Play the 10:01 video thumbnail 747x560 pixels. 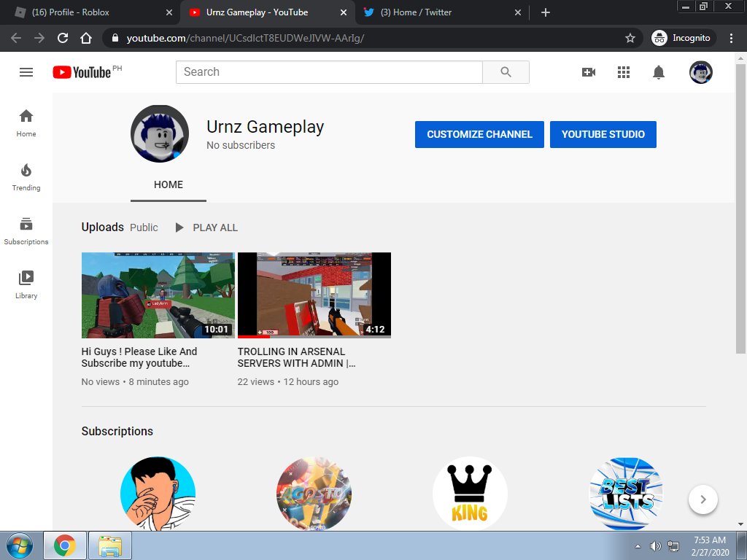click(158, 295)
